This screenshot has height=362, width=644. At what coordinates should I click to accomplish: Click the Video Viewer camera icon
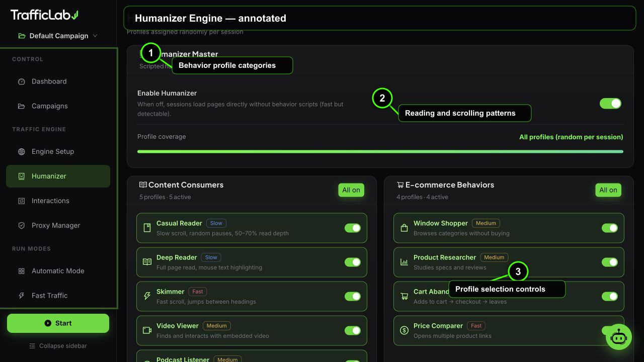coord(147,330)
